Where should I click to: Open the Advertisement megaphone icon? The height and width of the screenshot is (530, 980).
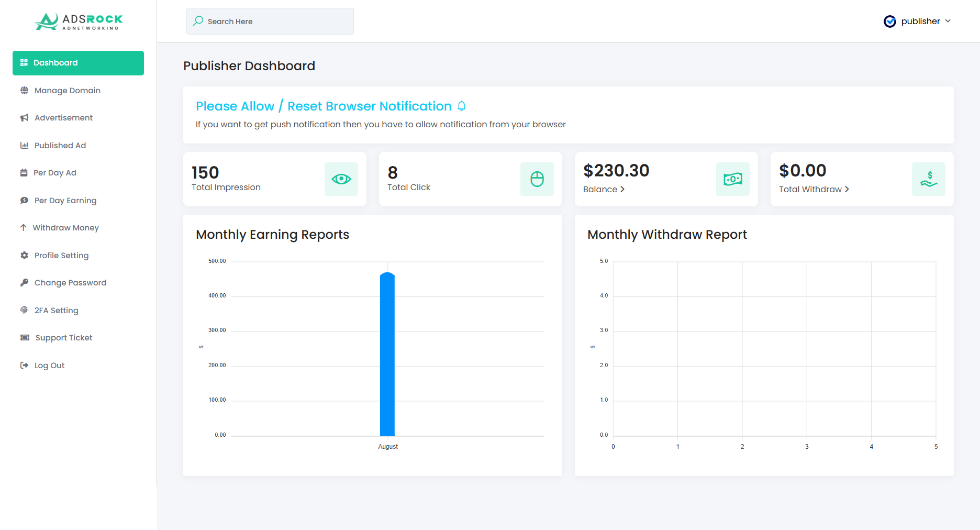pyautogui.click(x=24, y=117)
